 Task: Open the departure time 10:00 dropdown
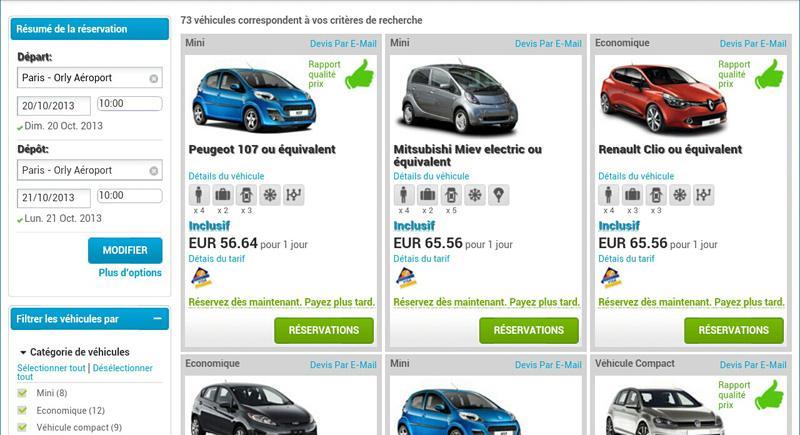pos(130,104)
